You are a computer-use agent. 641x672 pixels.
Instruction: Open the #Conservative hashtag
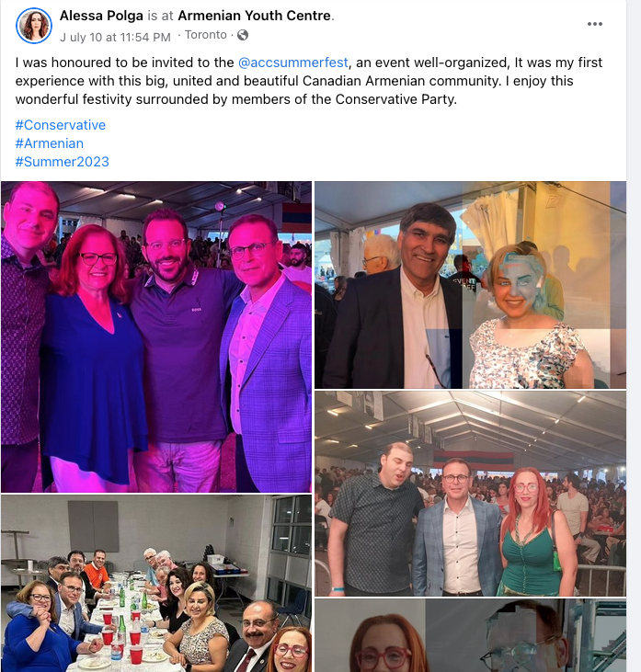coord(61,125)
